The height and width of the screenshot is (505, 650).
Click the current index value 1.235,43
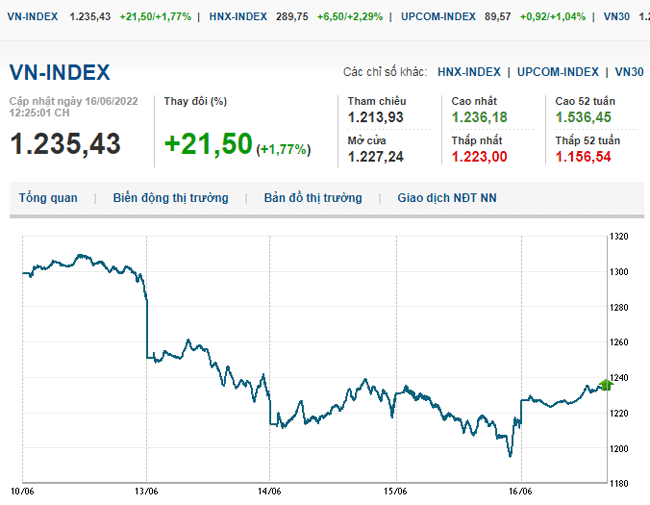65,144
